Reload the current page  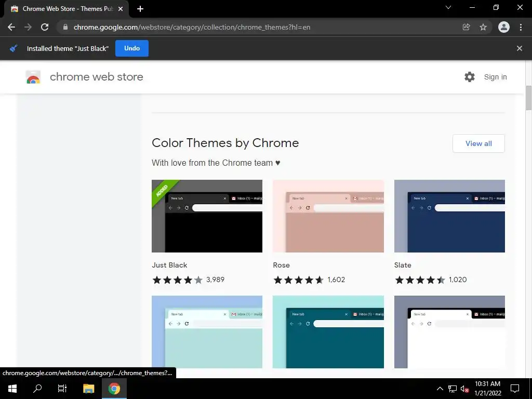point(45,27)
